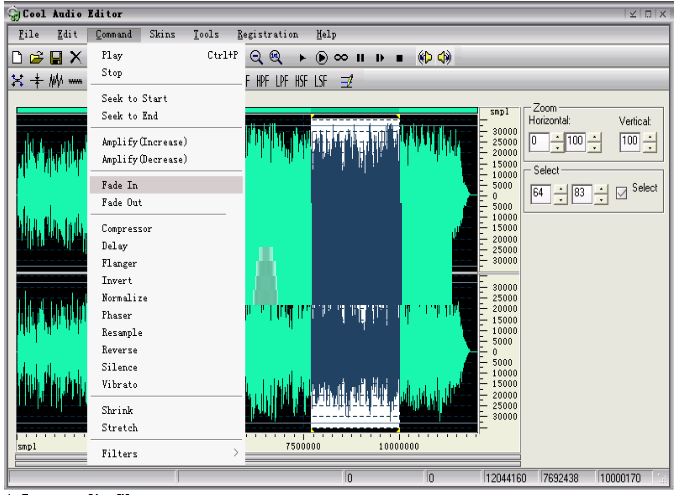Click the Open folder icon
This screenshot has height=495, width=676.
(37, 57)
